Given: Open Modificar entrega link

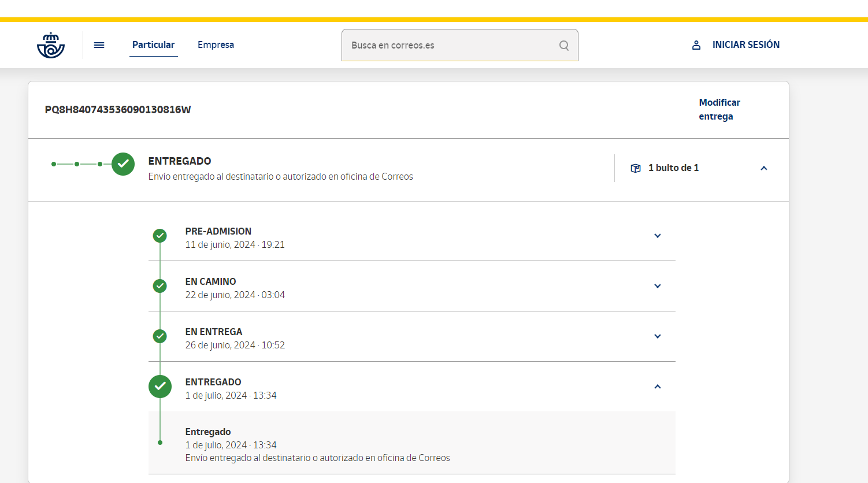Looking at the screenshot, I should [x=719, y=109].
